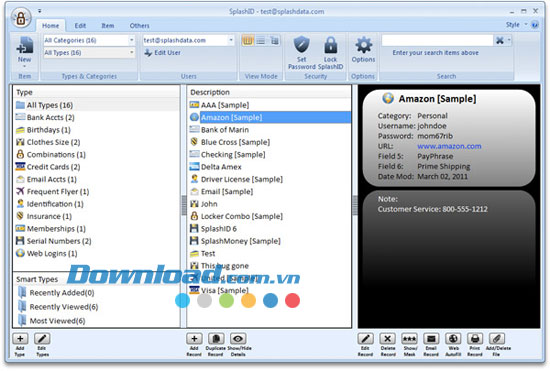Click the Edit User button

click(163, 53)
